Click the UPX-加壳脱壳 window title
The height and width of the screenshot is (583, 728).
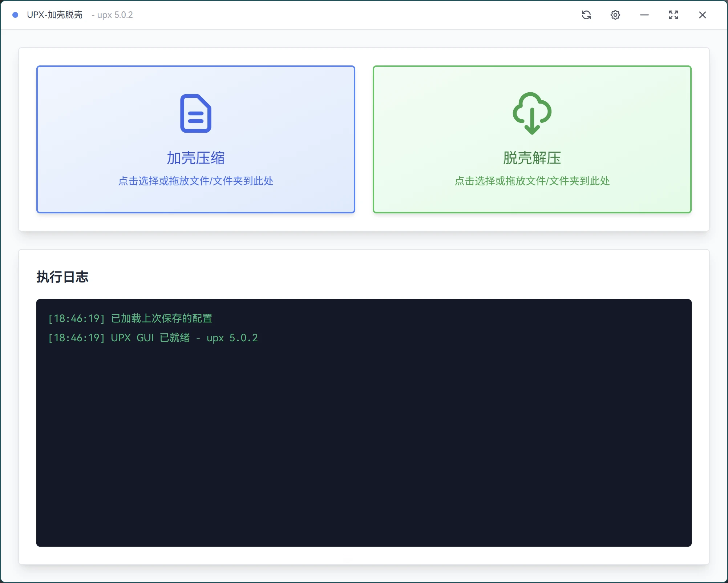pos(54,15)
